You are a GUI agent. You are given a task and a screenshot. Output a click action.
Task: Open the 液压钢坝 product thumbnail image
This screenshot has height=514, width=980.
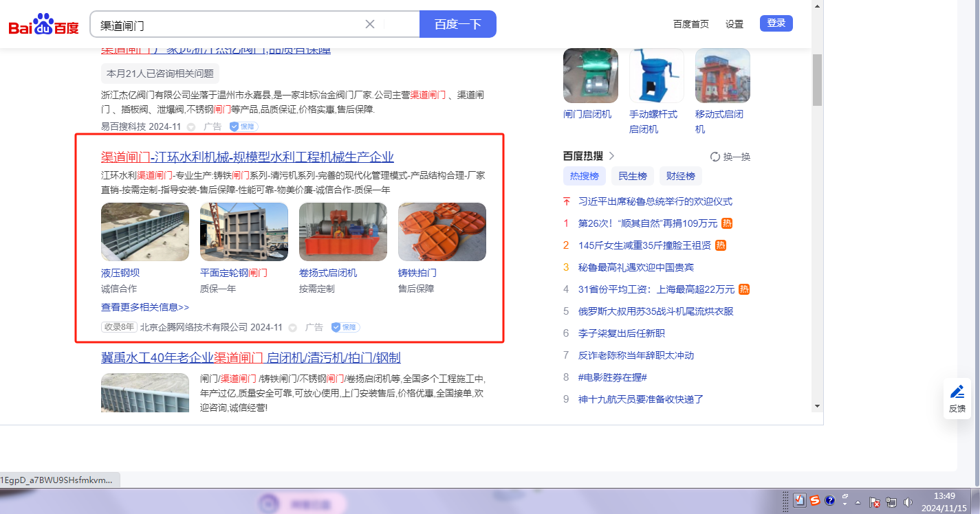(x=145, y=232)
